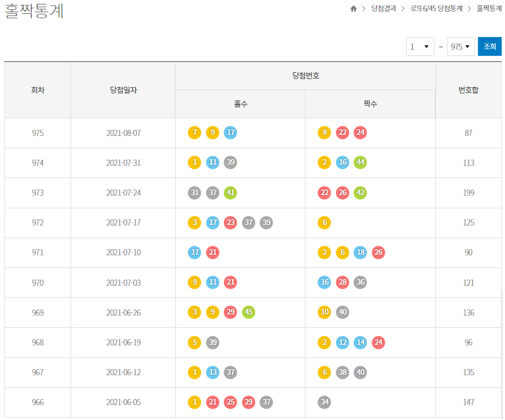Click ball 25 in round 966 row
505x420 pixels.
point(230,402)
